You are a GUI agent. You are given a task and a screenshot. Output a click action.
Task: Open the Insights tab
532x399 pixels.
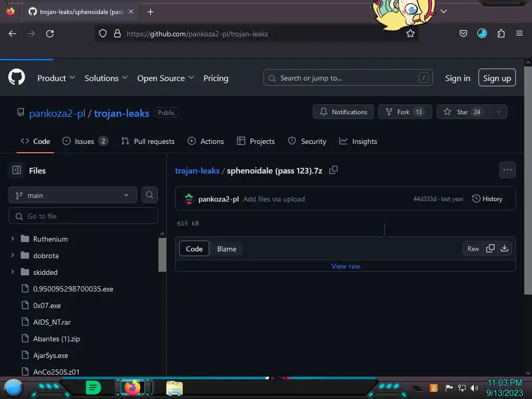[358, 141]
